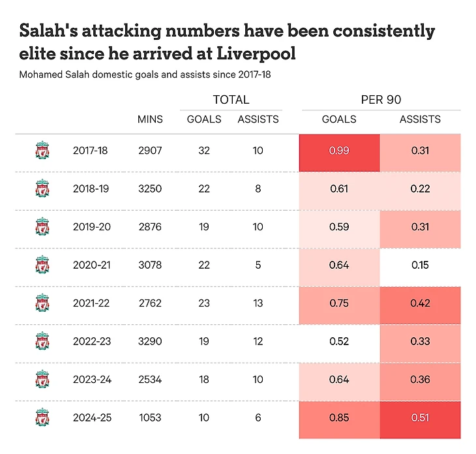Click the 0.99 goals per 90 cell
This screenshot has height=454, width=476.
click(339, 153)
